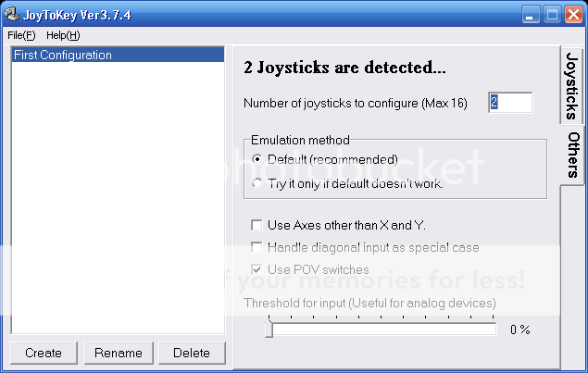Click the threshold for input slider handle
The width and height of the screenshot is (588, 373).
coord(269,329)
